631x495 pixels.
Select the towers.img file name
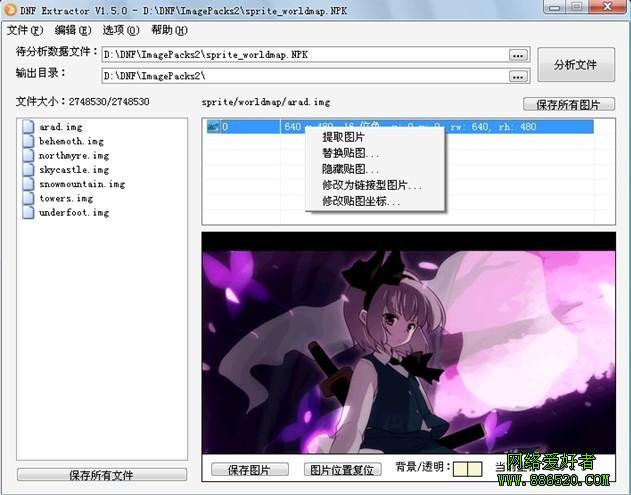click(66, 198)
